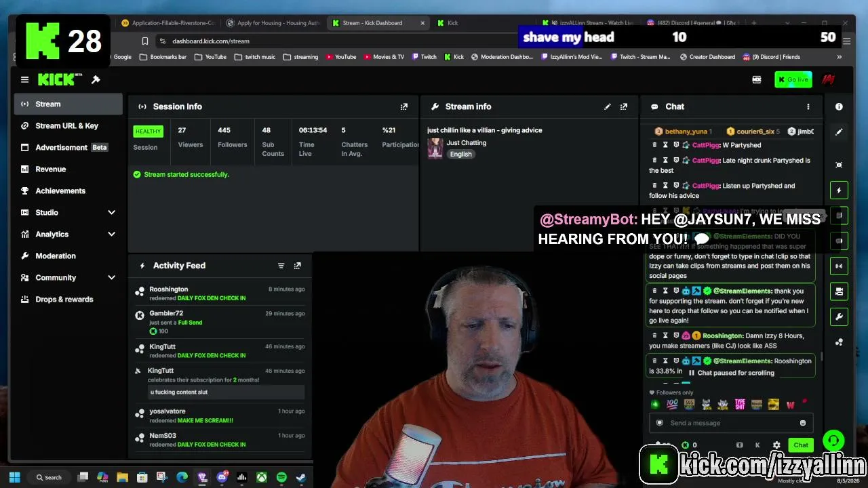Open the Chat panel three-dot options
This screenshot has width=868, height=488.
808,106
